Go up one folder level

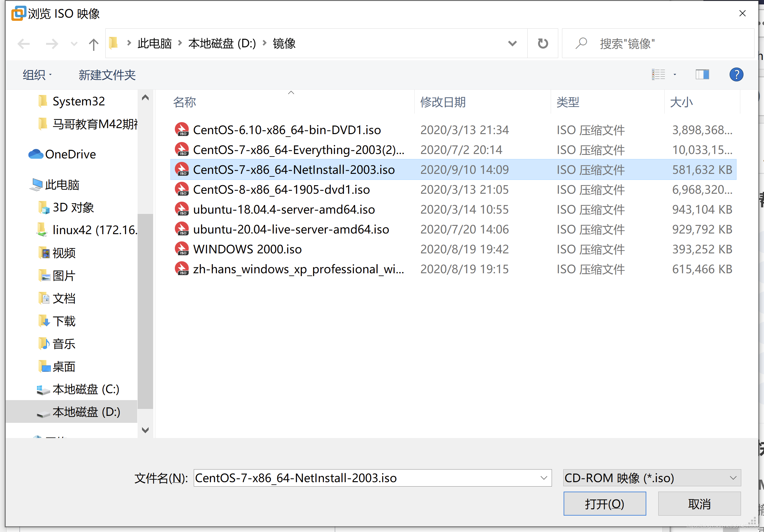(x=93, y=44)
